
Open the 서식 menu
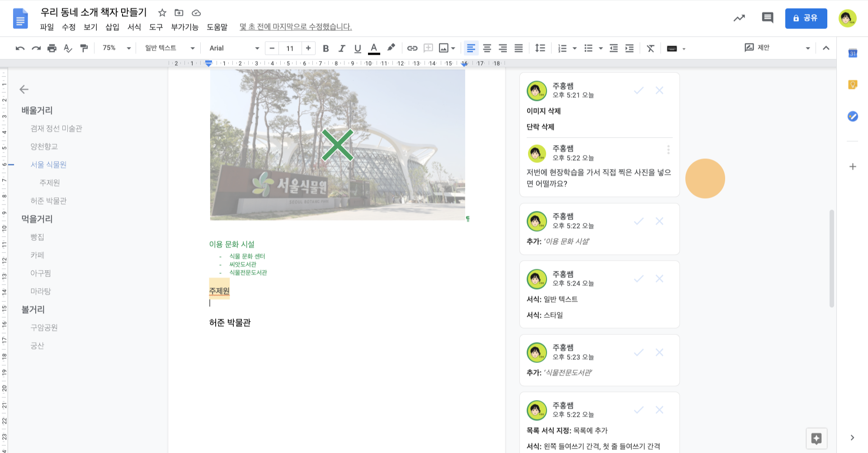[x=134, y=27]
